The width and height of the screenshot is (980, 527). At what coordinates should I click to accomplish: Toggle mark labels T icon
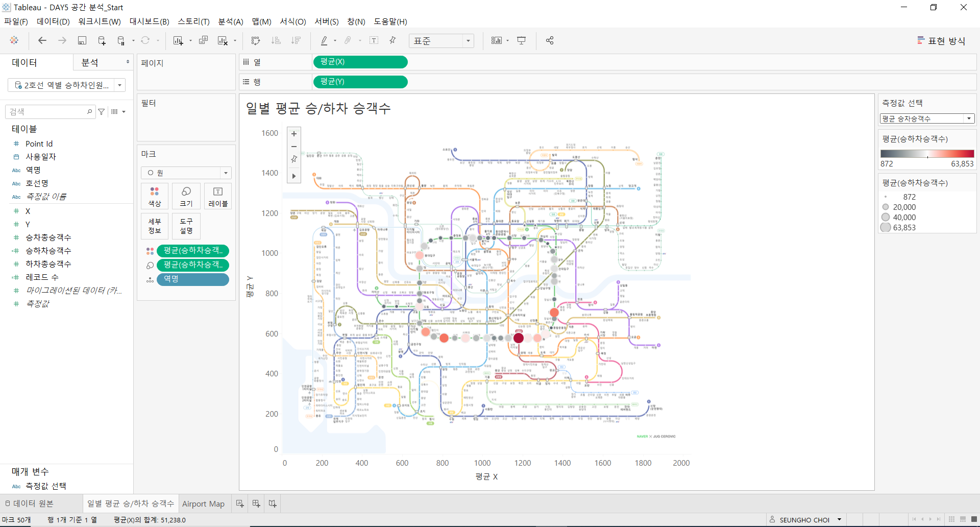[374, 40]
